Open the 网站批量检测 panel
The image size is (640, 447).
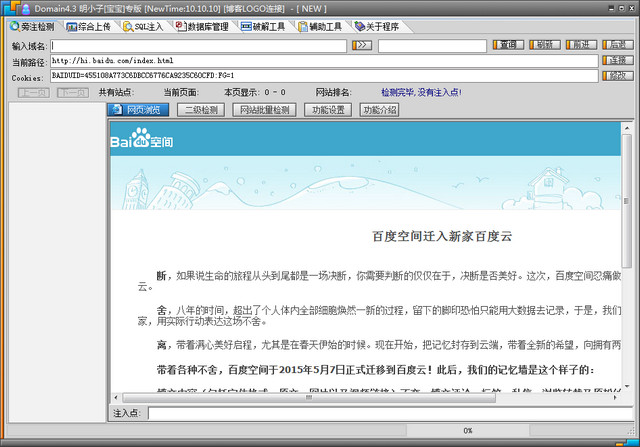tap(264, 110)
